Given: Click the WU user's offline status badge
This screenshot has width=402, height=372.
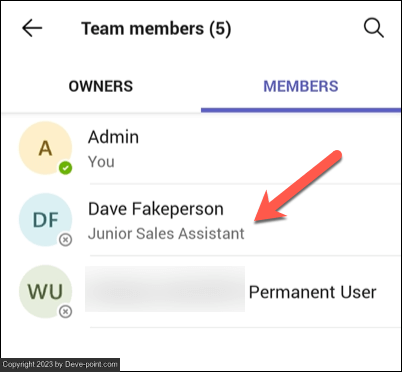Looking at the screenshot, I should 65,312.
